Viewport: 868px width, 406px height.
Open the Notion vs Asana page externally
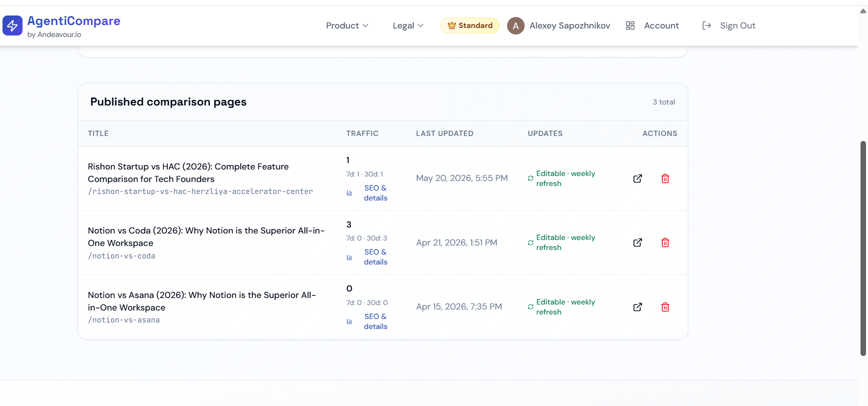(638, 307)
